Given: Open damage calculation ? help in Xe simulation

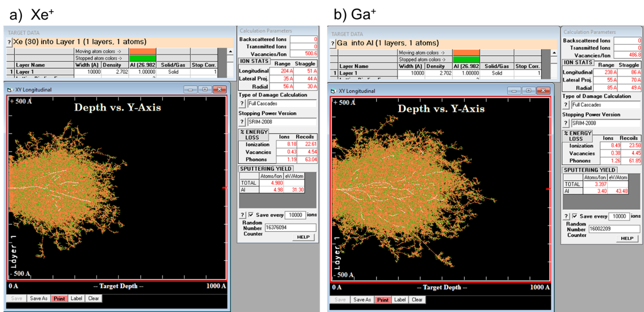Looking at the screenshot, I should pyautogui.click(x=242, y=104).
